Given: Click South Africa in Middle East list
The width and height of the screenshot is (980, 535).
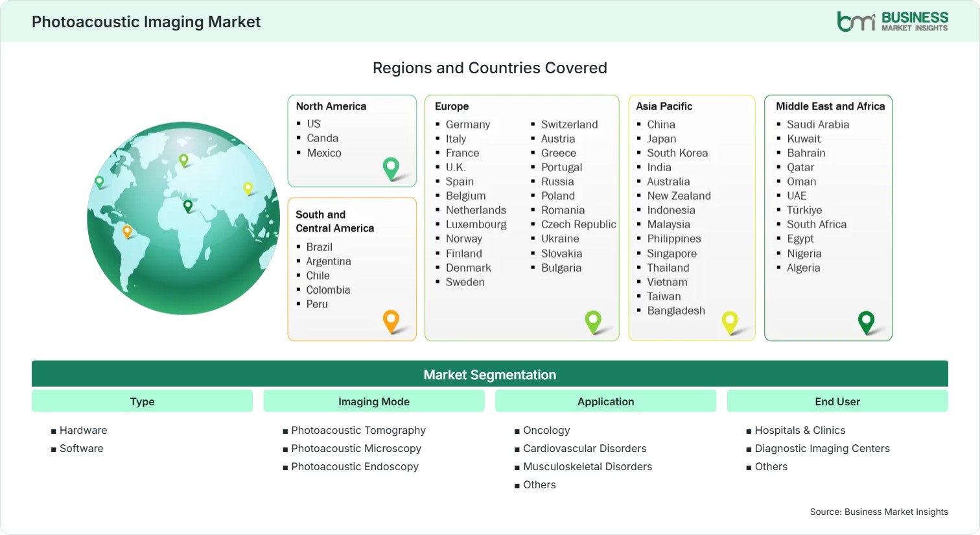Looking at the screenshot, I should 817,224.
